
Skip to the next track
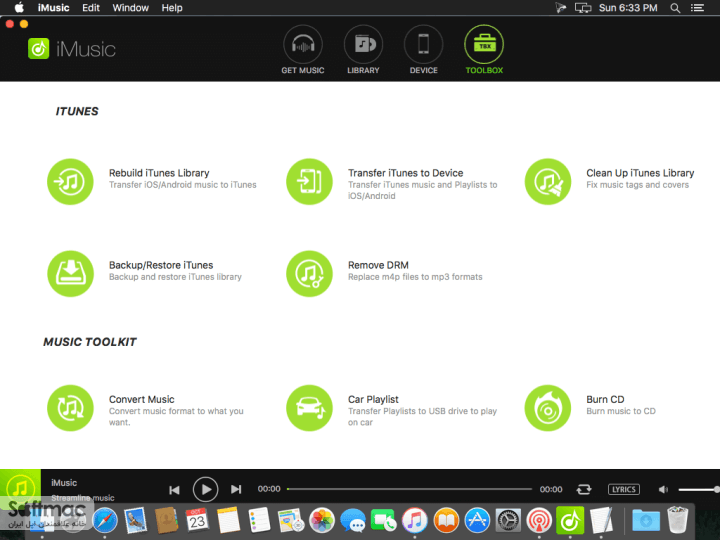click(236, 489)
